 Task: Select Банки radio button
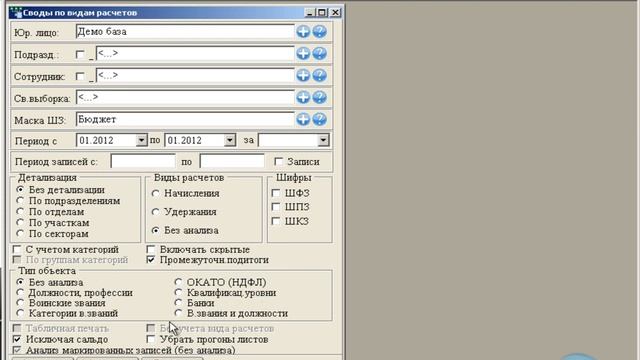tap(178, 303)
